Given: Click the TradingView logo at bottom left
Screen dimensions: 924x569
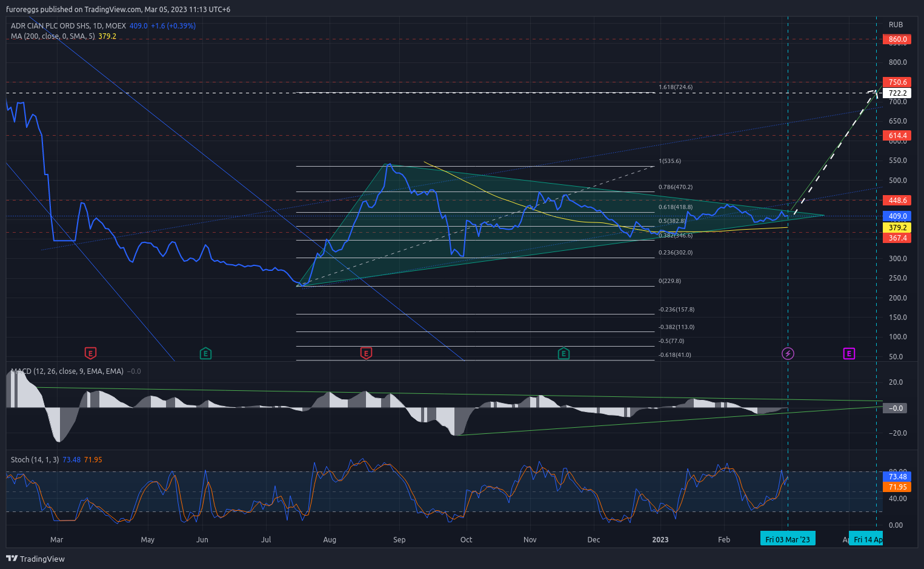Looking at the screenshot, I should (x=35, y=559).
